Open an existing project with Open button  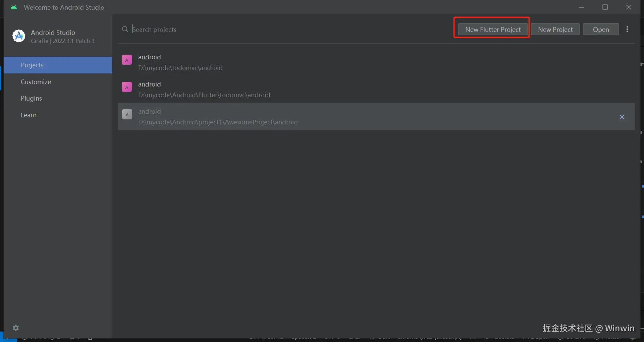coord(601,30)
